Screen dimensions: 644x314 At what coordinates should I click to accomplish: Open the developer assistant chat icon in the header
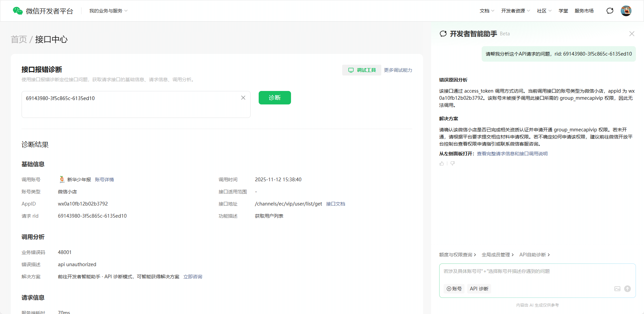pyautogui.click(x=610, y=11)
